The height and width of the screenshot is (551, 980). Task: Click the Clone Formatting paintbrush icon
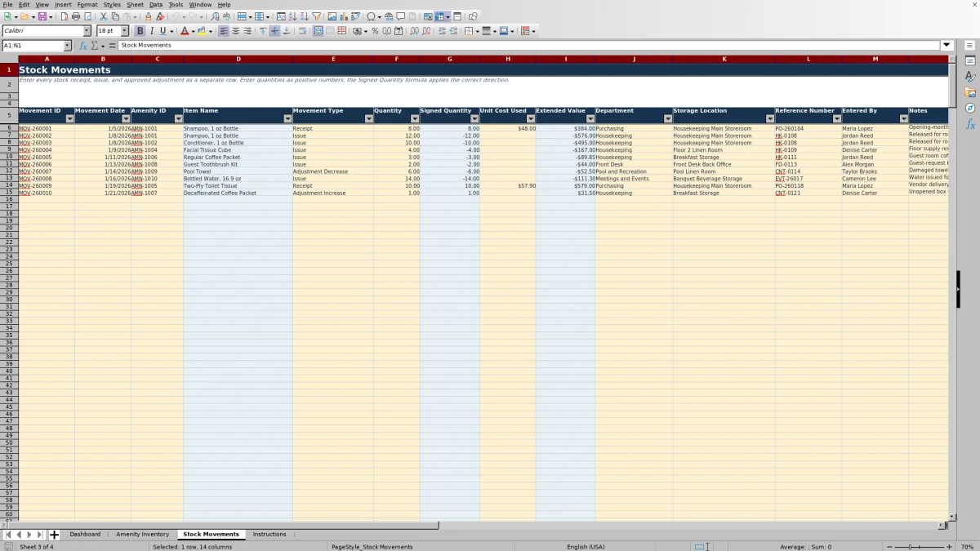(148, 16)
